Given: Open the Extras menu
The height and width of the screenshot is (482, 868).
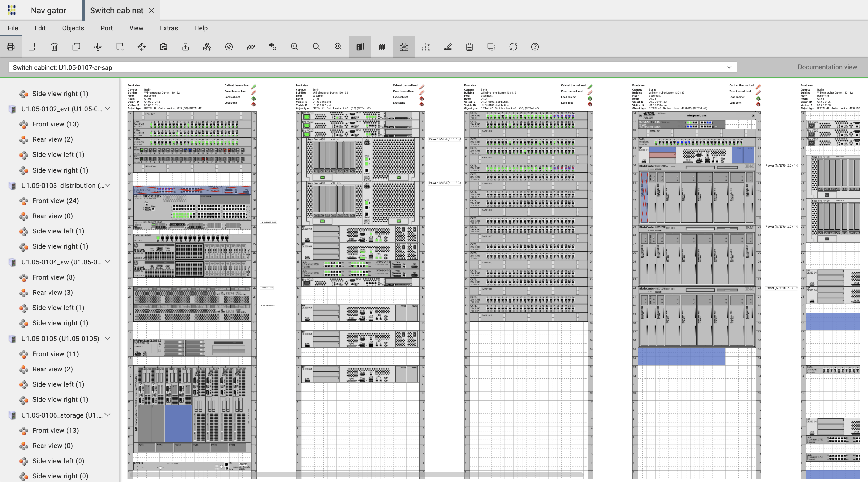Looking at the screenshot, I should coord(168,28).
